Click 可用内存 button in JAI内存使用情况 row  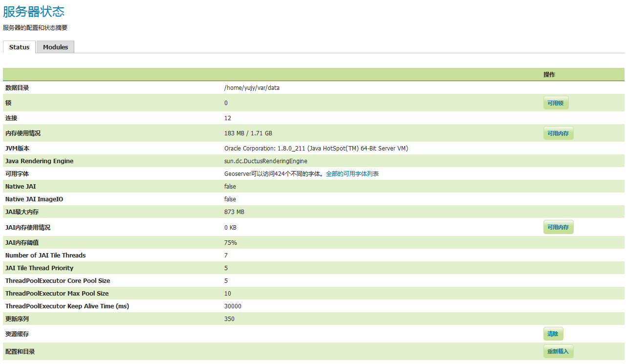(x=558, y=227)
